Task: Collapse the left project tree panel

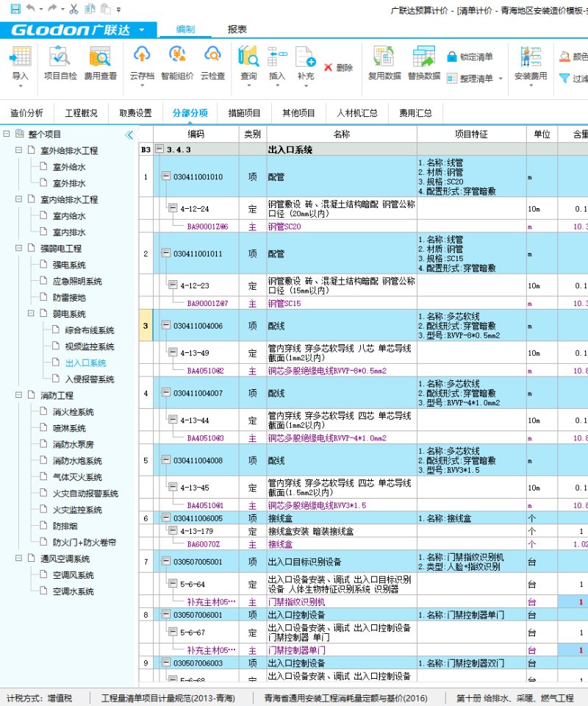Action: tap(129, 135)
